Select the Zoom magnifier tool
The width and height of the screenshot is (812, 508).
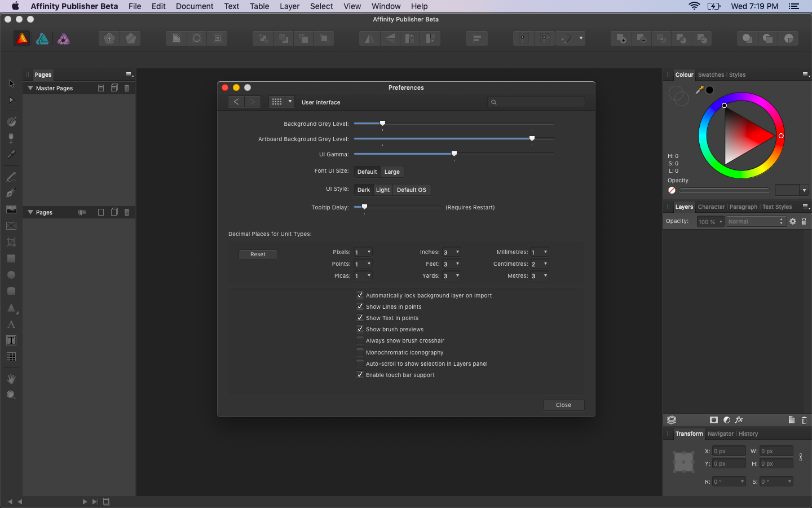pyautogui.click(x=11, y=395)
